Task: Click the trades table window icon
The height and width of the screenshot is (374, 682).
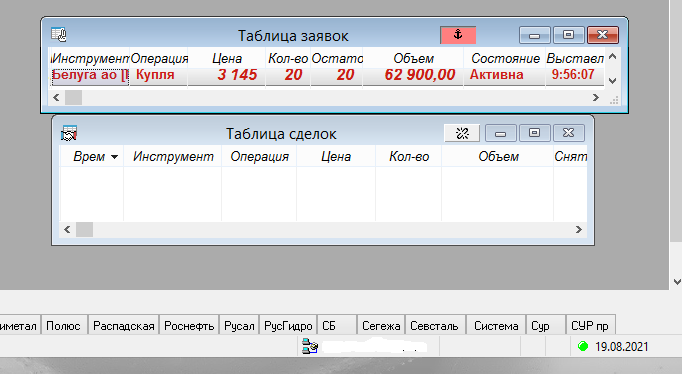Action: point(69,133)
